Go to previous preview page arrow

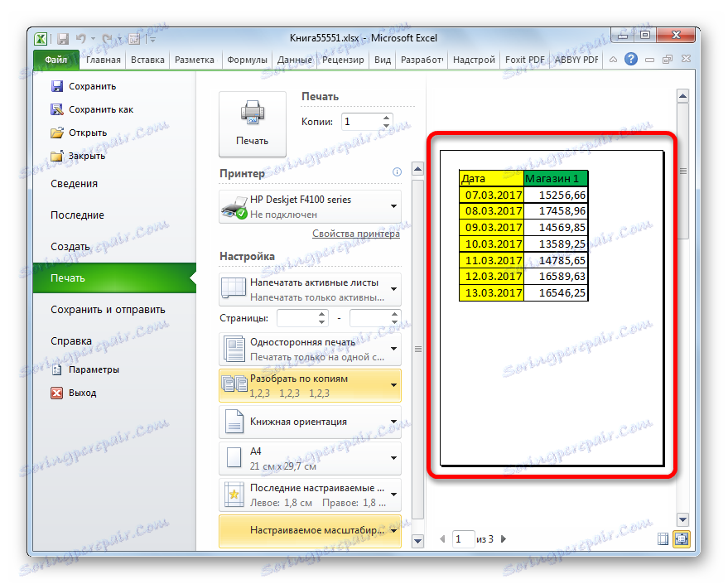pos(442,539)
